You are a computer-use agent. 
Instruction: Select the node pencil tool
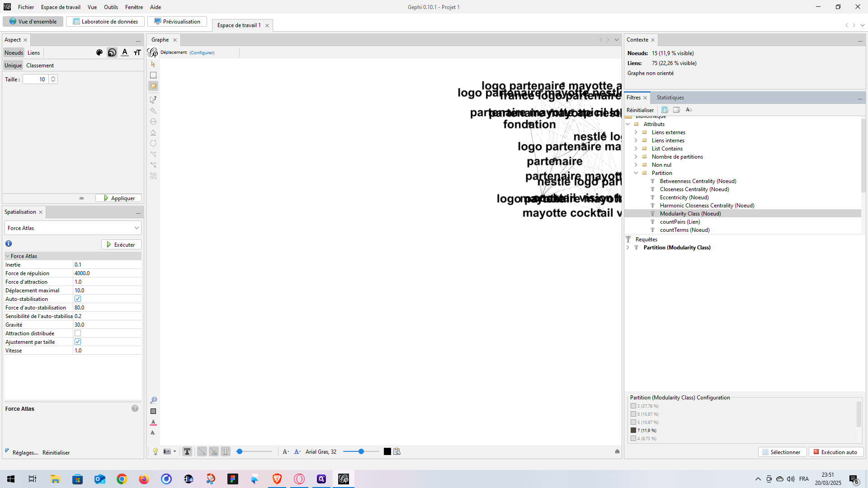click(x=153, y=143)
